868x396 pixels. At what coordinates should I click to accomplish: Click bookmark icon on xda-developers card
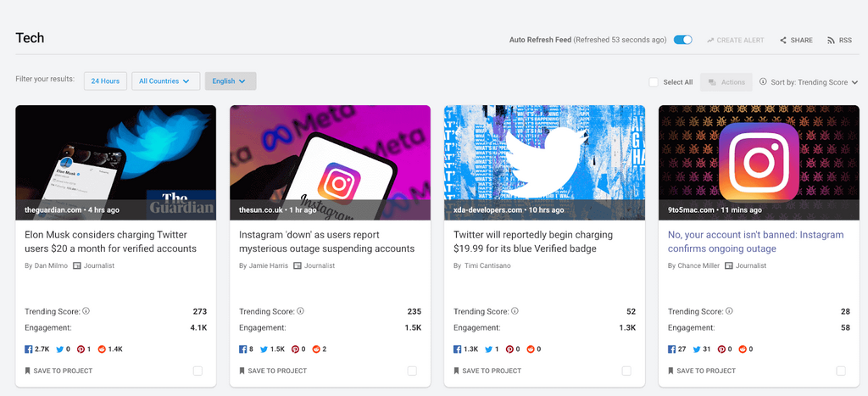[457, 371]
